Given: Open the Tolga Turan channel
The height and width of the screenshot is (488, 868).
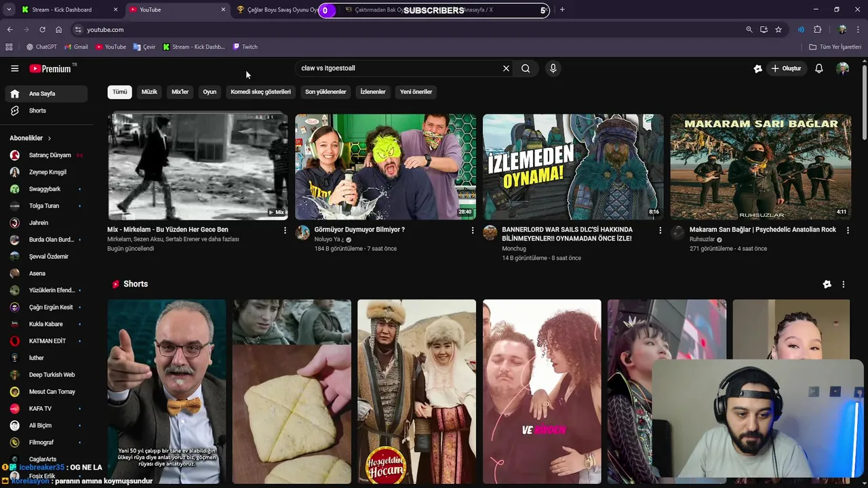Looking at the screenshot, I should pyautogui.click(x=46, y=206).
